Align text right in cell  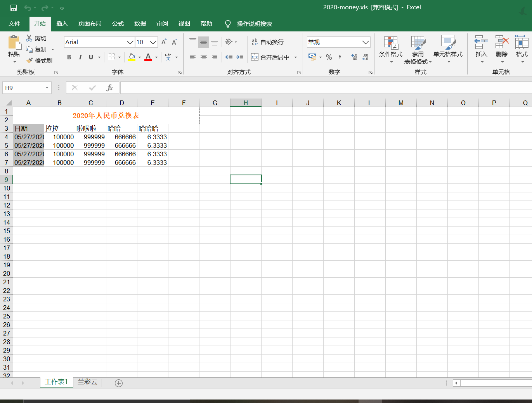[x=215, y=57]
